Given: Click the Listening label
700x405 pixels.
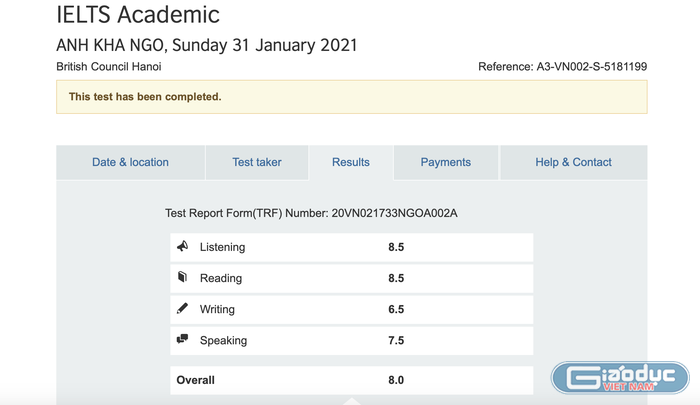Looking at the screenshot, I should (x=222, y=247).
